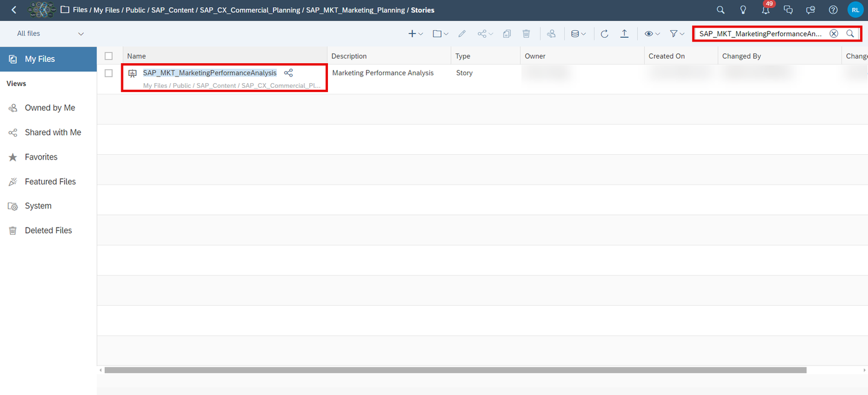Open the filter funnel dropdown
This screenshot has height=395, width=868.
pyautogui.click(x=677, y=34)
